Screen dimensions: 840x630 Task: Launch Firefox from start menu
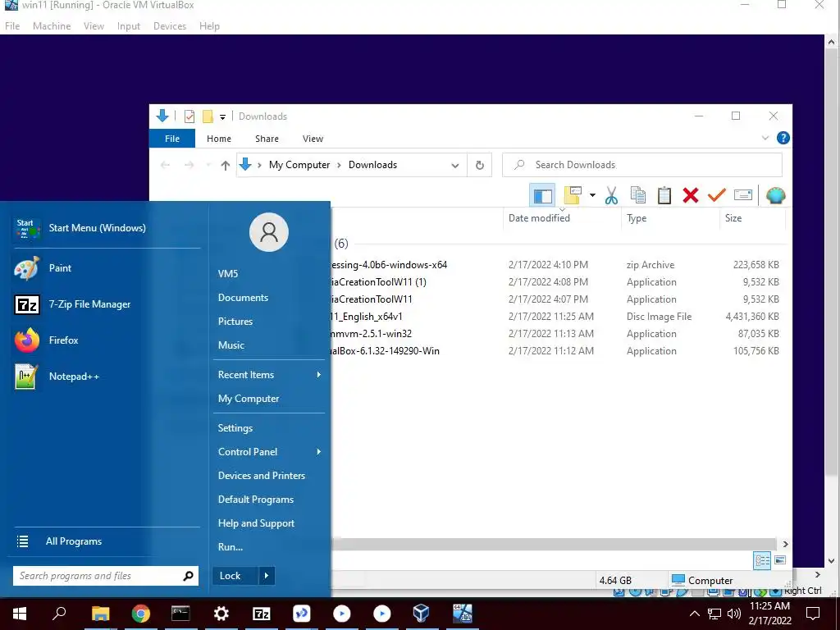[x=106, y=340]
